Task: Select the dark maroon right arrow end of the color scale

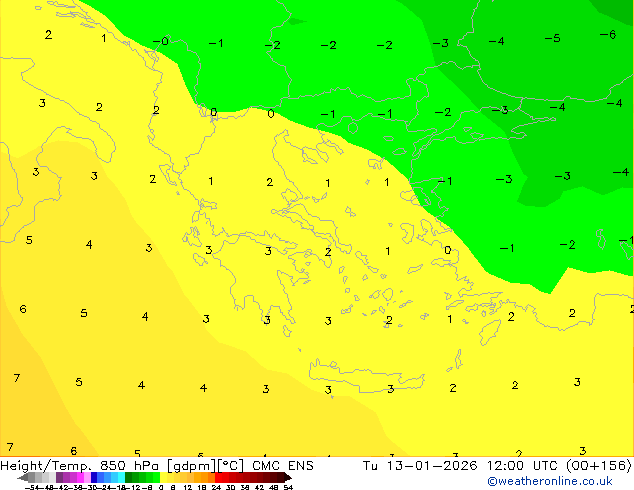Action: click(288, 477)
